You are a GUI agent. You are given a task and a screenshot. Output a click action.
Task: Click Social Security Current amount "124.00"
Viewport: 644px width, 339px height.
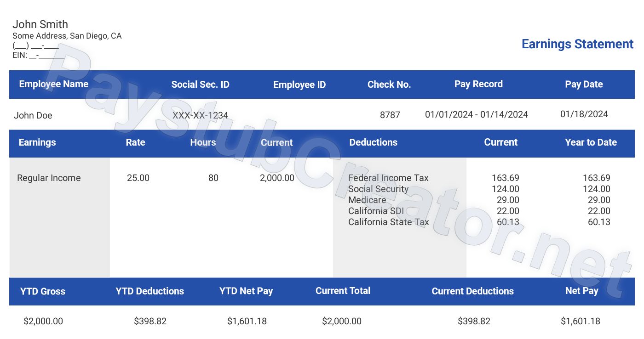pyautogui.click(x=506, y=189)
